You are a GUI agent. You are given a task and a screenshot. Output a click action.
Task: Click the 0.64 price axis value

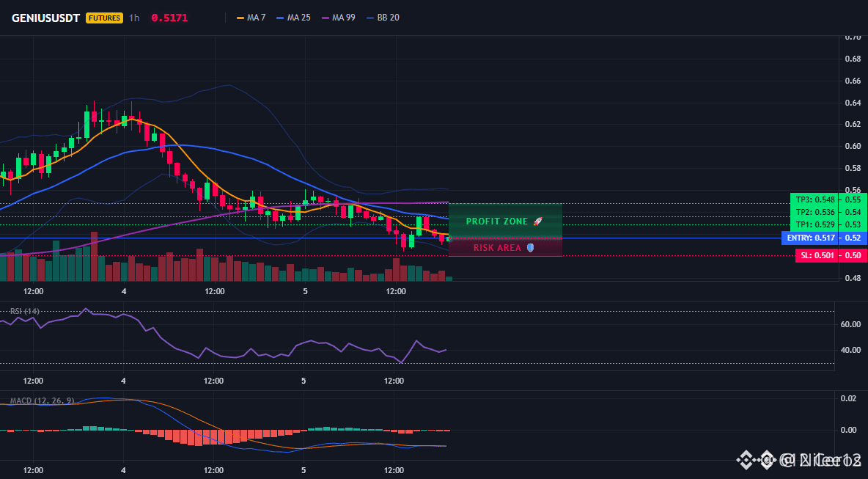click(x=853, y=103)
